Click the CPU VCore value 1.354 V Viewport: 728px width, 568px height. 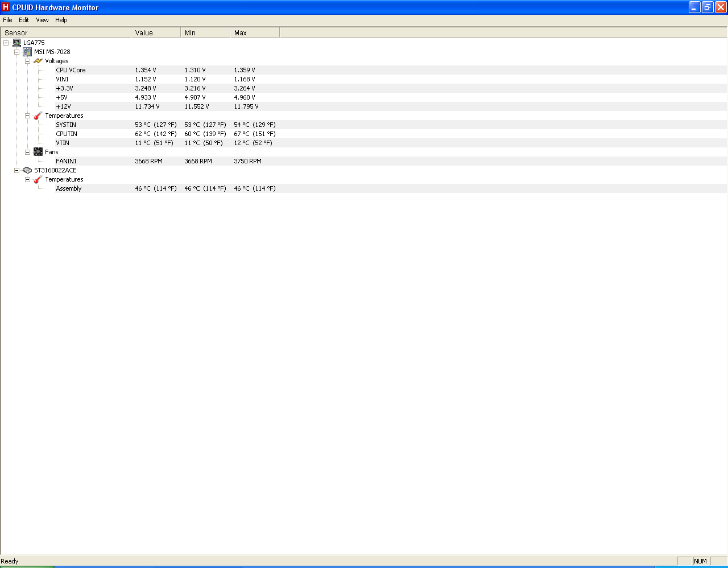click(146, 70)
